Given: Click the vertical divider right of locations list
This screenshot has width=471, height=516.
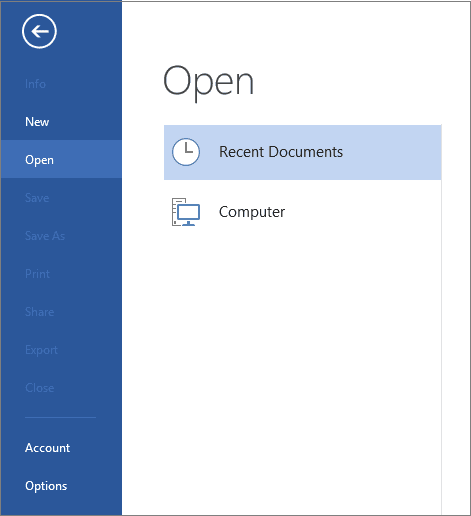Looking at the screenshot, I should (442, 320).
